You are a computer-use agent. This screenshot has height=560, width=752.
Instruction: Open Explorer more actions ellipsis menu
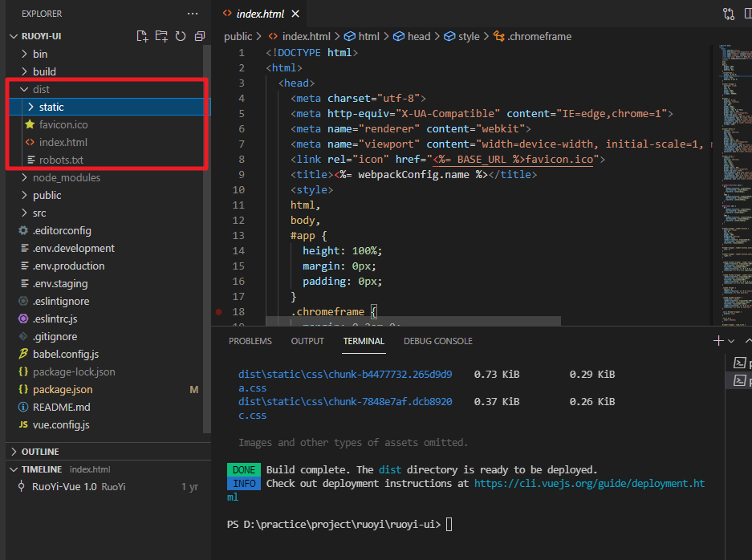pyautogui.click(x=193, y=14)
